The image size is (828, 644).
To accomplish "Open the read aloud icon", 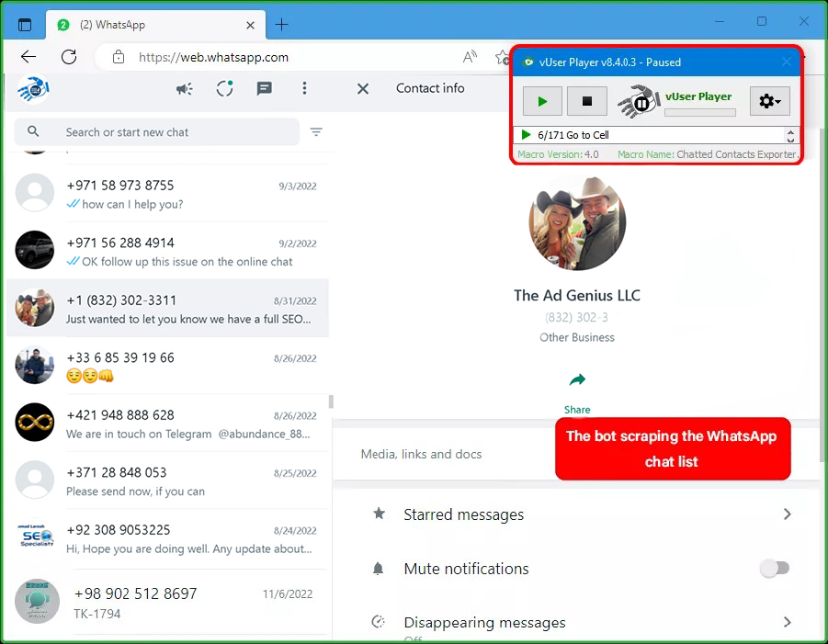I will click(x=470, y=56).
